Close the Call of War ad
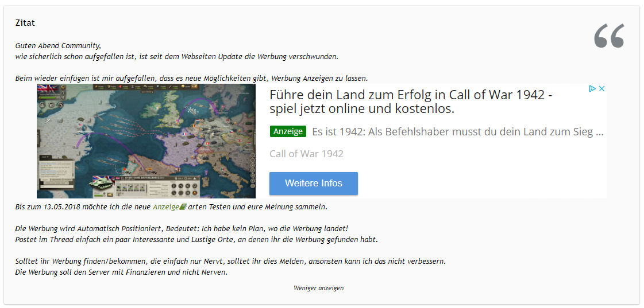 point(601,89)
